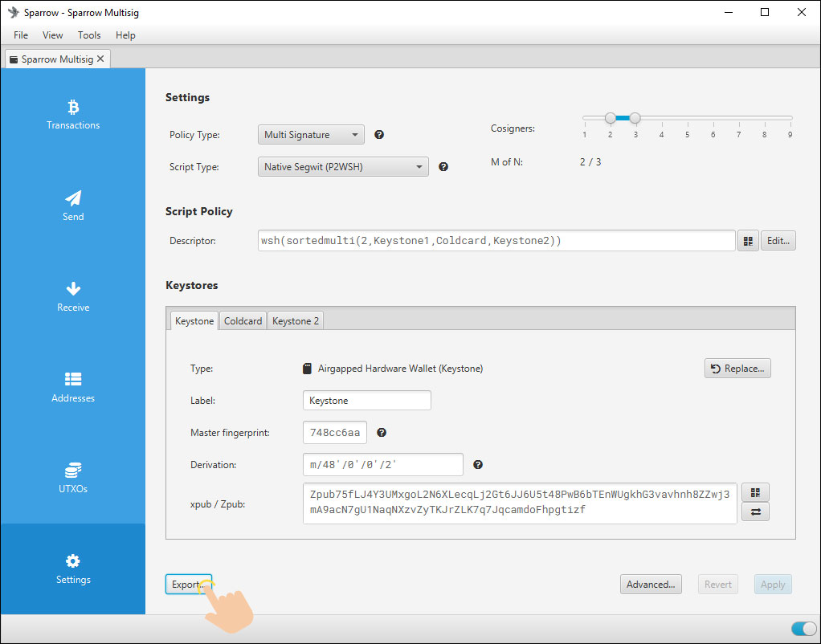
Task: Show the descriptor as a QR code
Action: [747, 240]
